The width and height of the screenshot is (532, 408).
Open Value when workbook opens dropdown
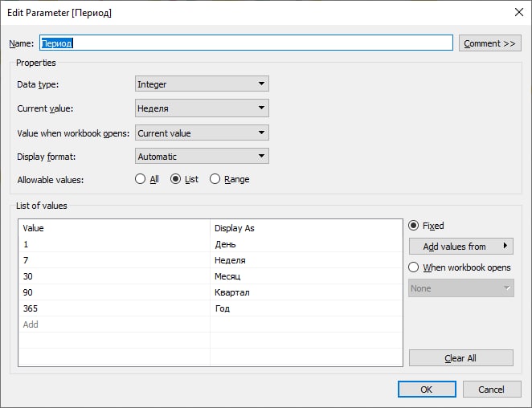202,133
